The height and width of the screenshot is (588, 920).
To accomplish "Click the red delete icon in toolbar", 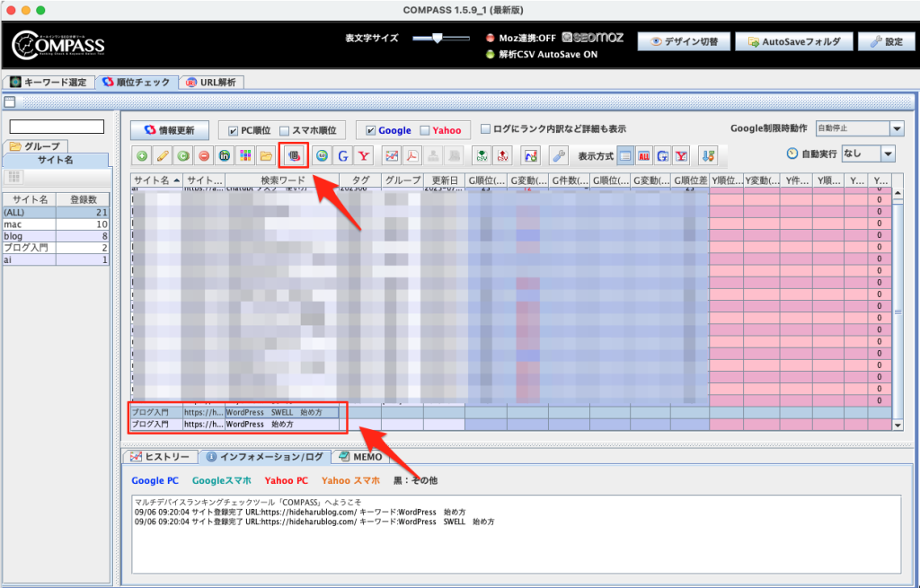I will click(204, 156).
